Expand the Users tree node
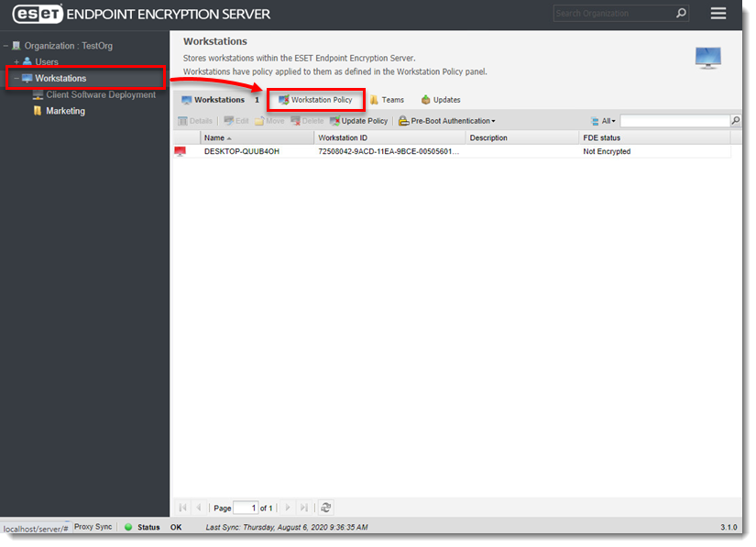This screenshot has width=756, height=547. pyautogui.click(x=15, y=61)
